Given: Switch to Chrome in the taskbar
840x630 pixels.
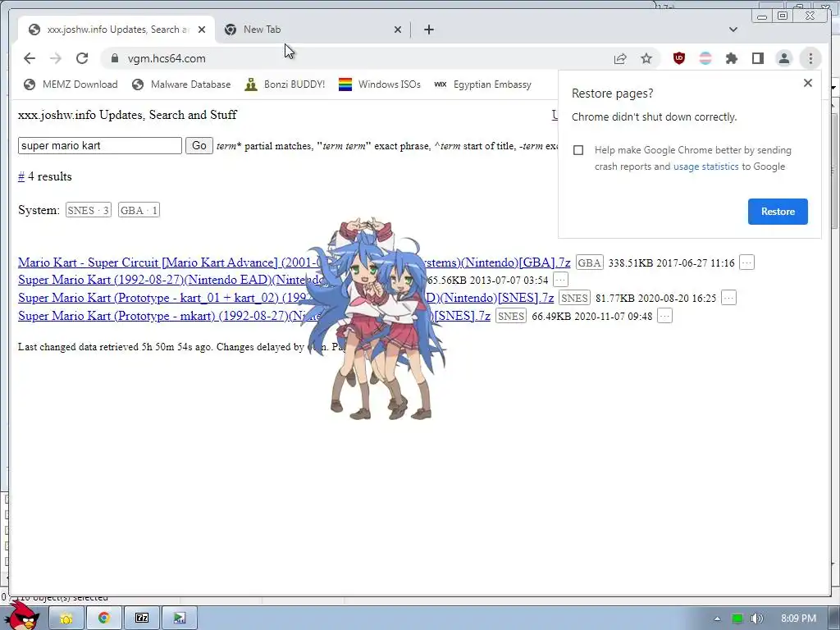Looking at the screenshot, I should (104, 619).
